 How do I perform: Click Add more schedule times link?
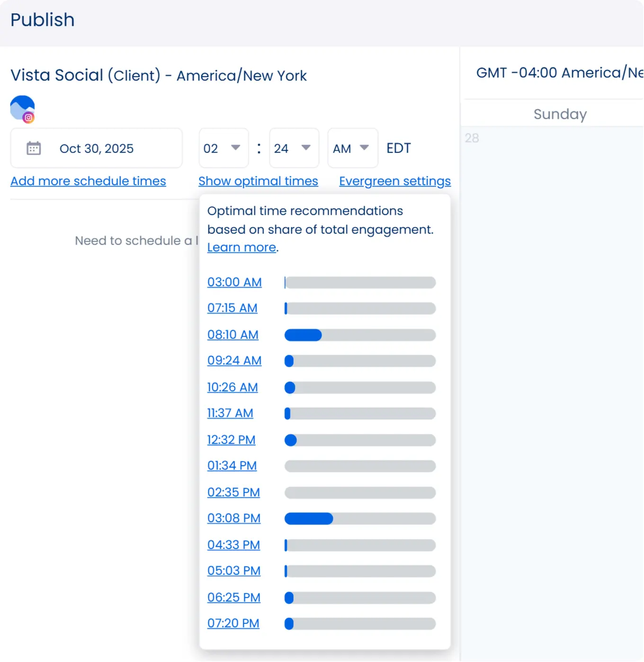tap(88, 181)
